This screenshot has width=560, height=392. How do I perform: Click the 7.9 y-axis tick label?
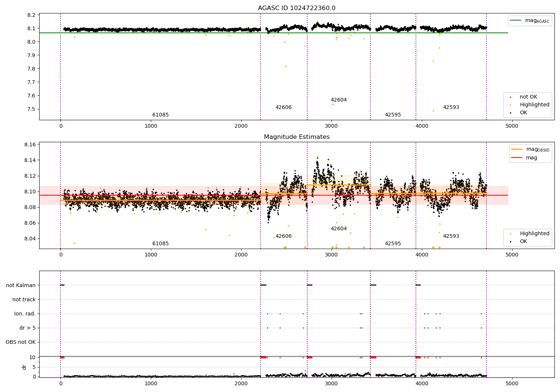tap(32, 56)
